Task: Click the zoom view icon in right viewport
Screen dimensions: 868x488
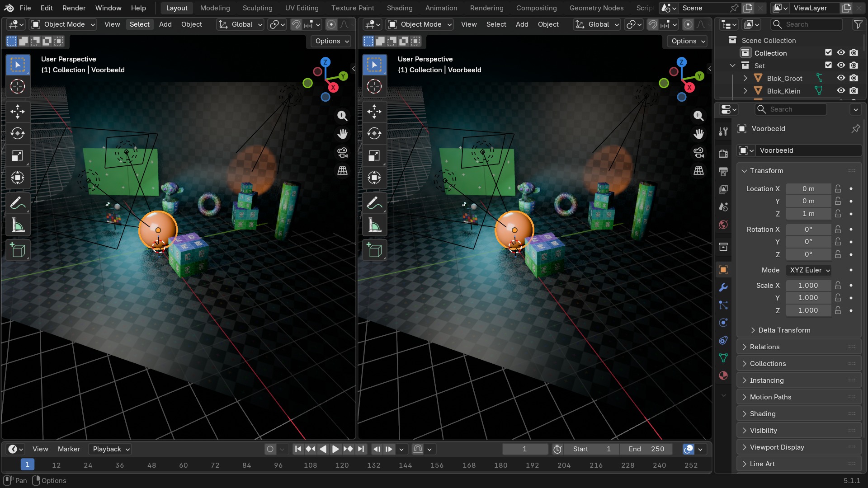Action: click(698, 116)
